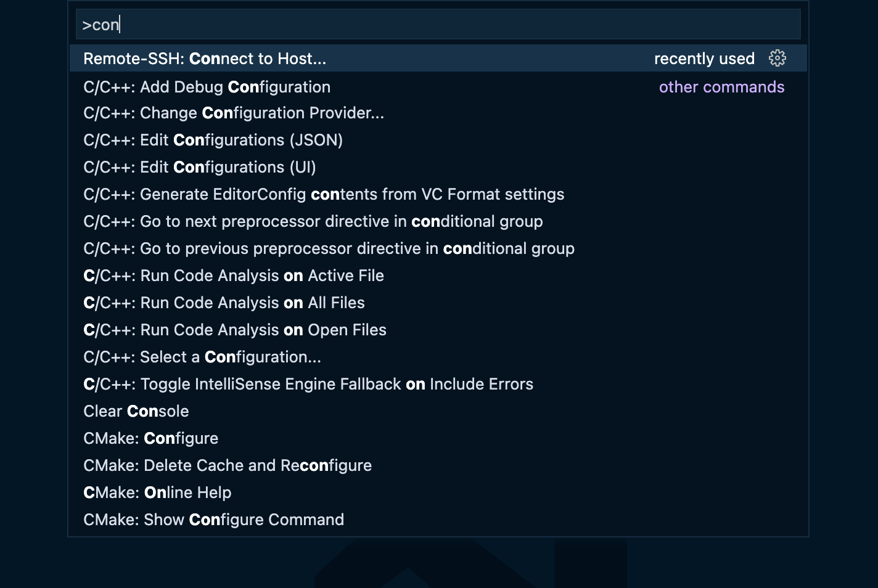878x588 pixels.
Task: Select CMake: Delete Cache and Reconfigure
Action: coord(438,465)
